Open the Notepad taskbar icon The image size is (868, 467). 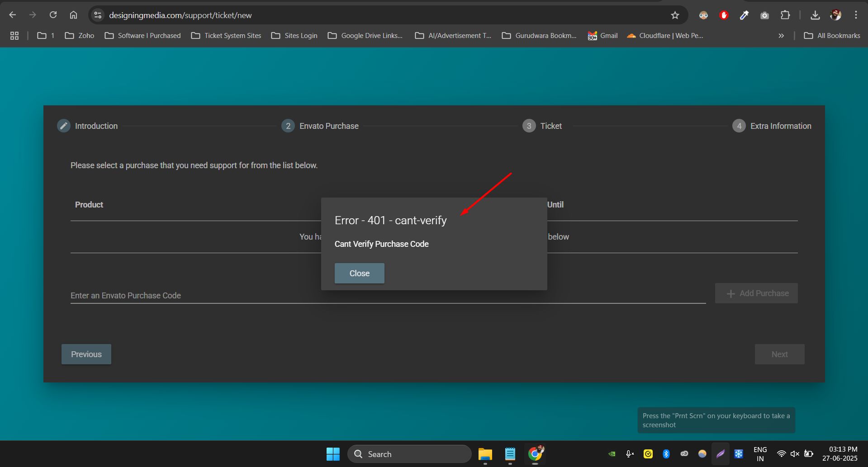510,454
